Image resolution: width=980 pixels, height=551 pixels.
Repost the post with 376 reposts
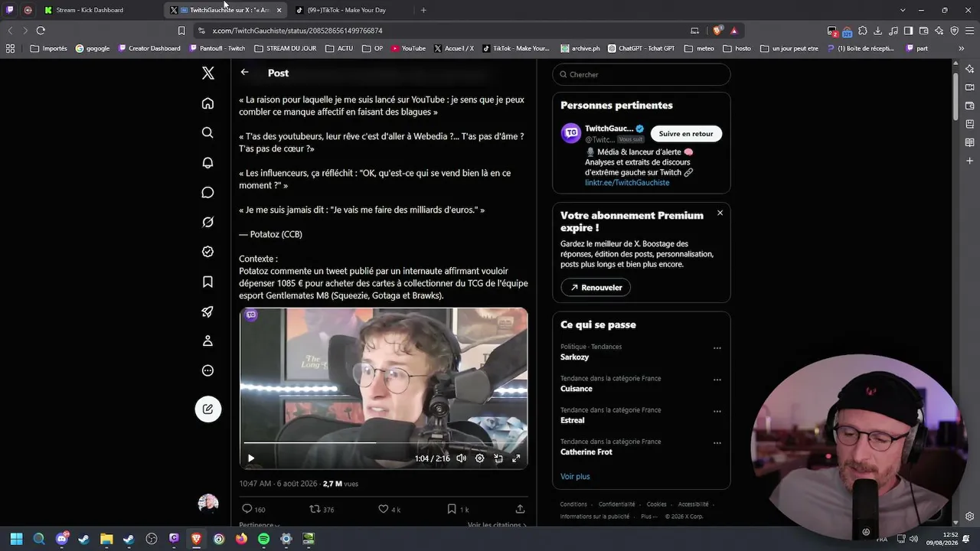coord(322,509)
